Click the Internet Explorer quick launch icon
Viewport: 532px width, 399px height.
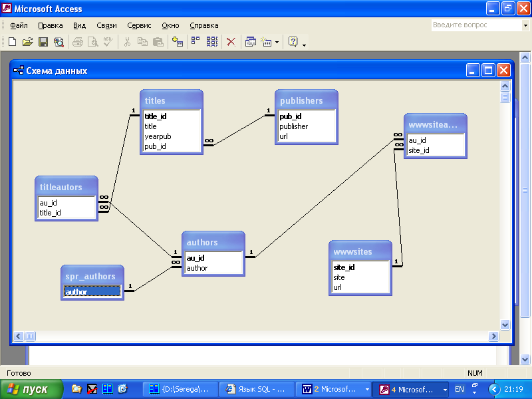(122, 389)
